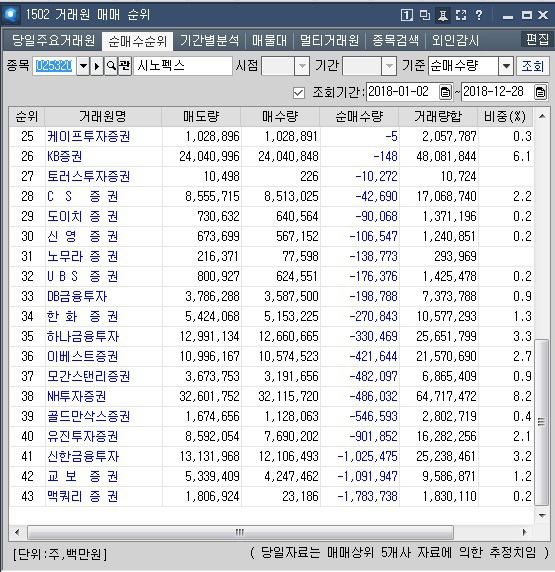Click the horizontal scrollbar thumb
The image size is (555, 572).
240,532
